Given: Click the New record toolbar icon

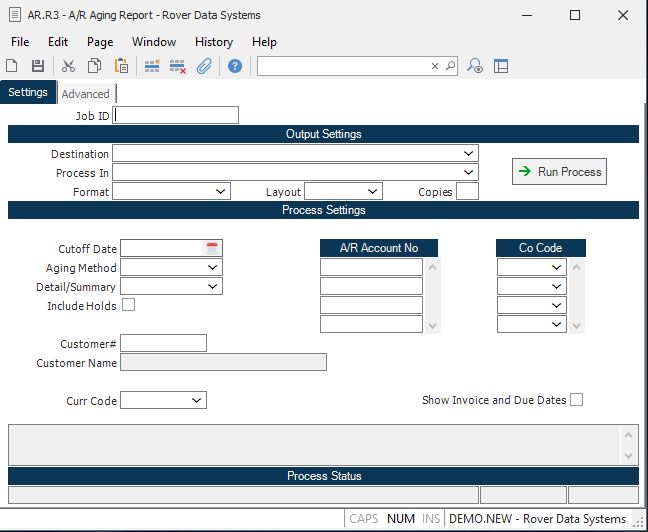Looking at the screenshot, I should (x=12, y=66).
